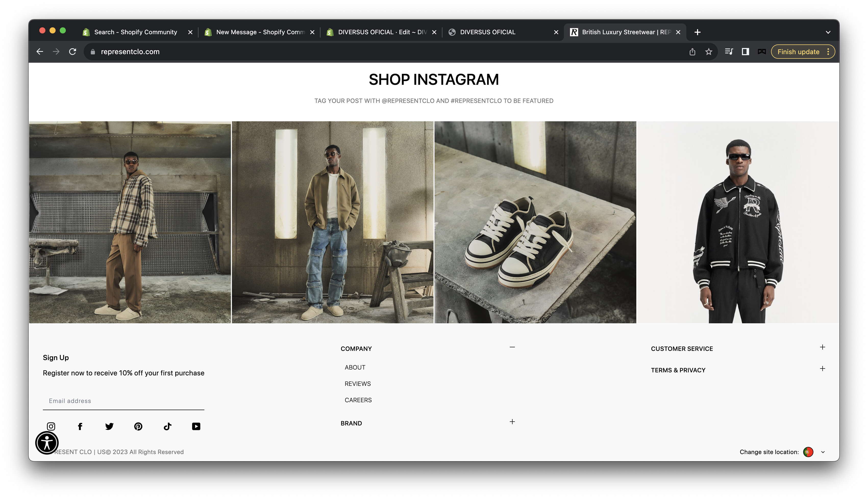Click the Portugal flag location icon
Screen dimensions: 868x499
click(808, 452)
